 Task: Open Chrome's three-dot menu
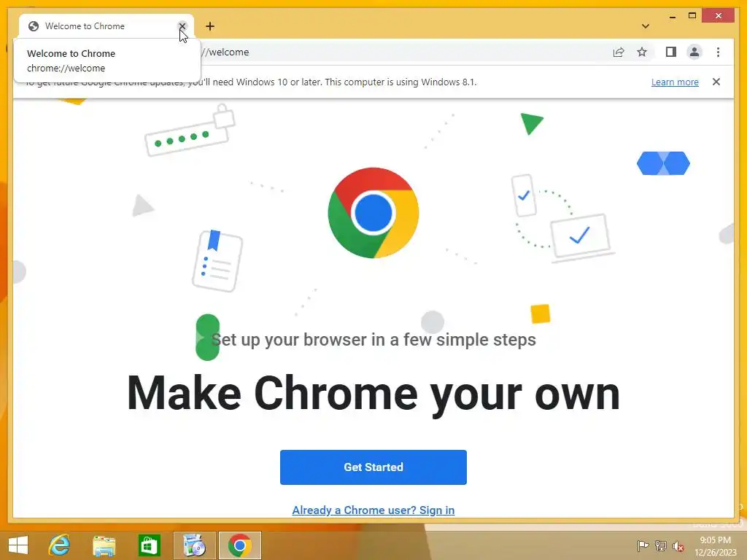coord(718,52)
